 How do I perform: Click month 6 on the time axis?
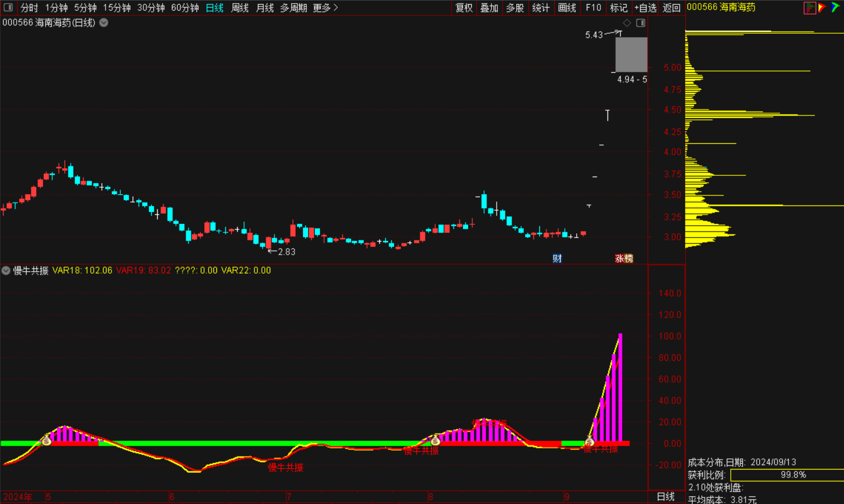pos(172,497)
